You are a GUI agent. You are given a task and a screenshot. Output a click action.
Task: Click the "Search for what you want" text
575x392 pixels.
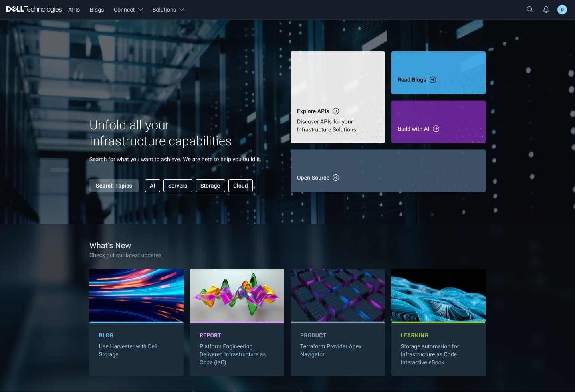(175, 159)
